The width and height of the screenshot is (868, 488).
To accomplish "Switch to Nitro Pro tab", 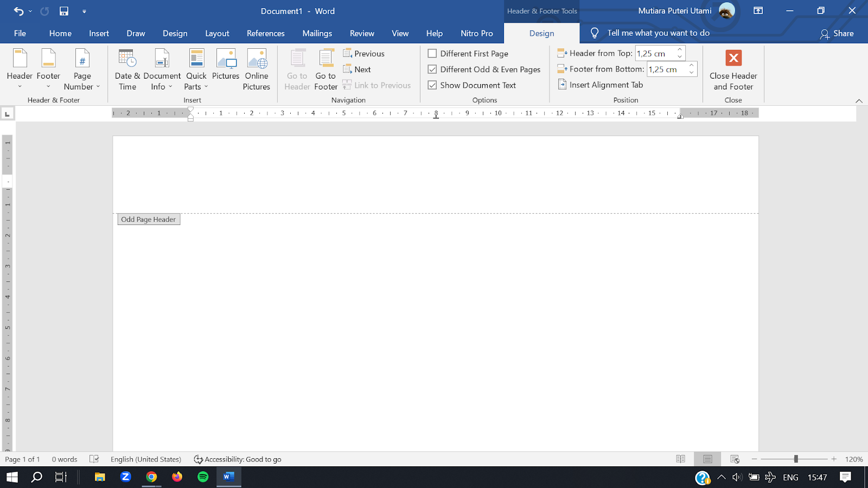I will [x=477, y=33].
